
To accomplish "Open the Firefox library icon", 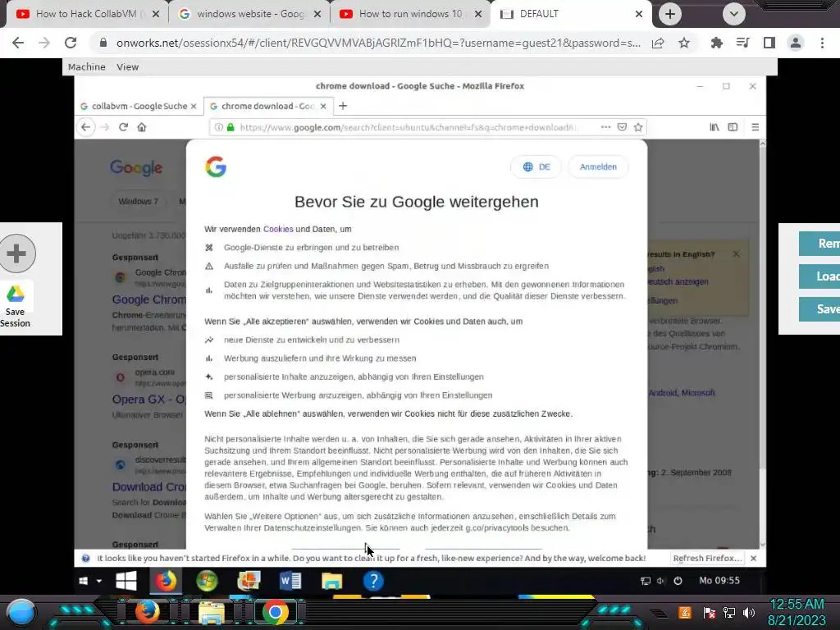I will [714, 127].
